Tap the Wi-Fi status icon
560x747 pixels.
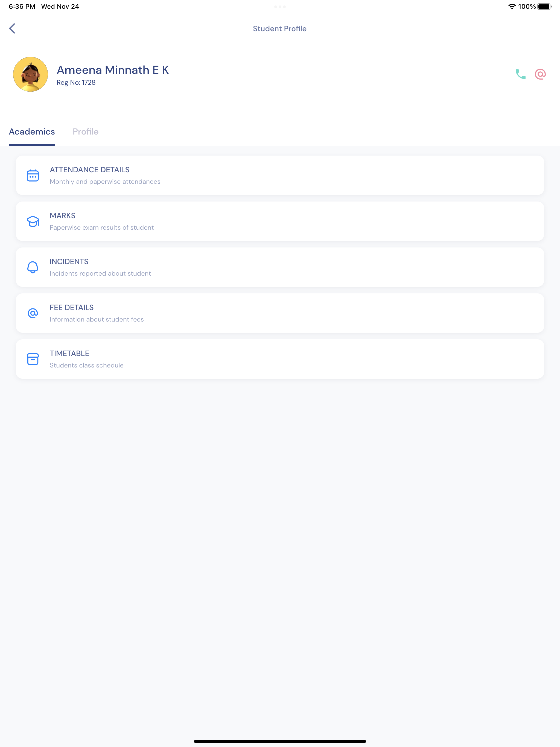coord(512,6)
